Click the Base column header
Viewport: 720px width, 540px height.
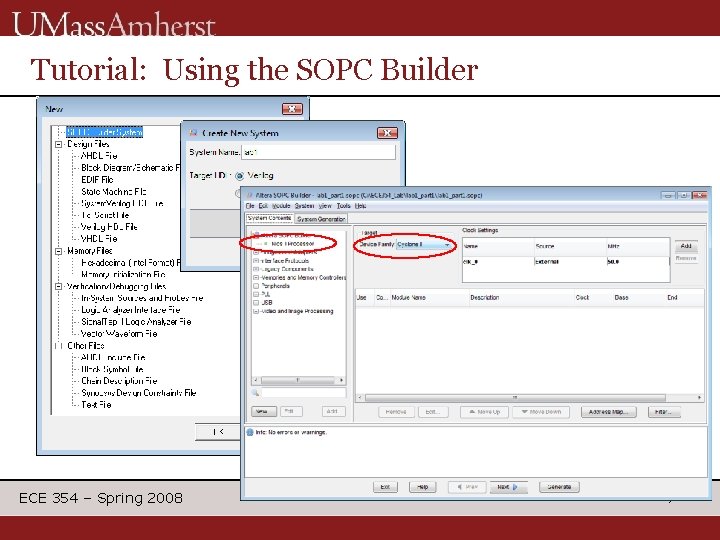point(621,298)
